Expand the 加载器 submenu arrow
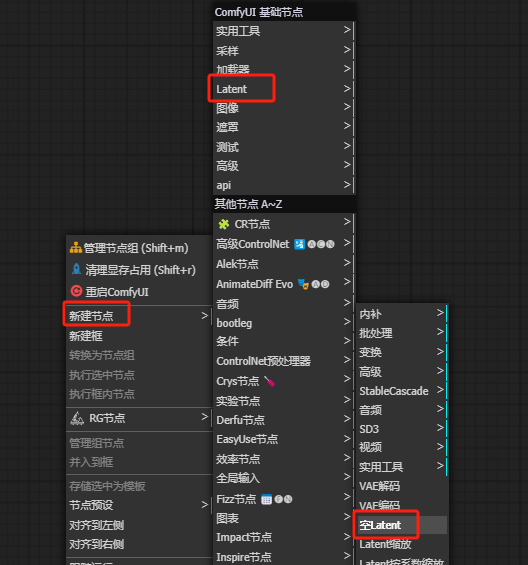The image size is (528, 565). coord(347,68)
